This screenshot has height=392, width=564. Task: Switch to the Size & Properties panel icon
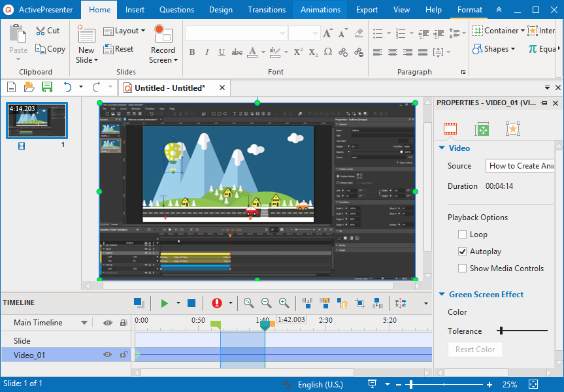482,129
